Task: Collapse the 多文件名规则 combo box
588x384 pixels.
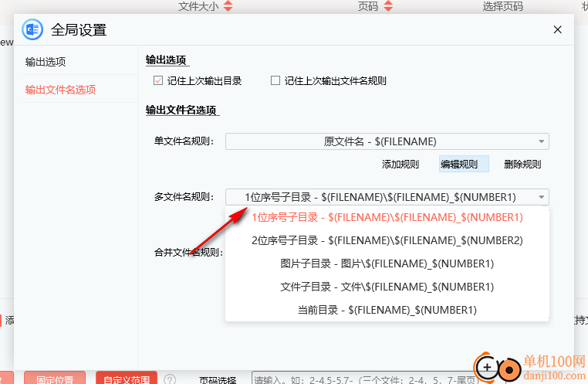Action: pyautogui.click(x=387, y=197)
